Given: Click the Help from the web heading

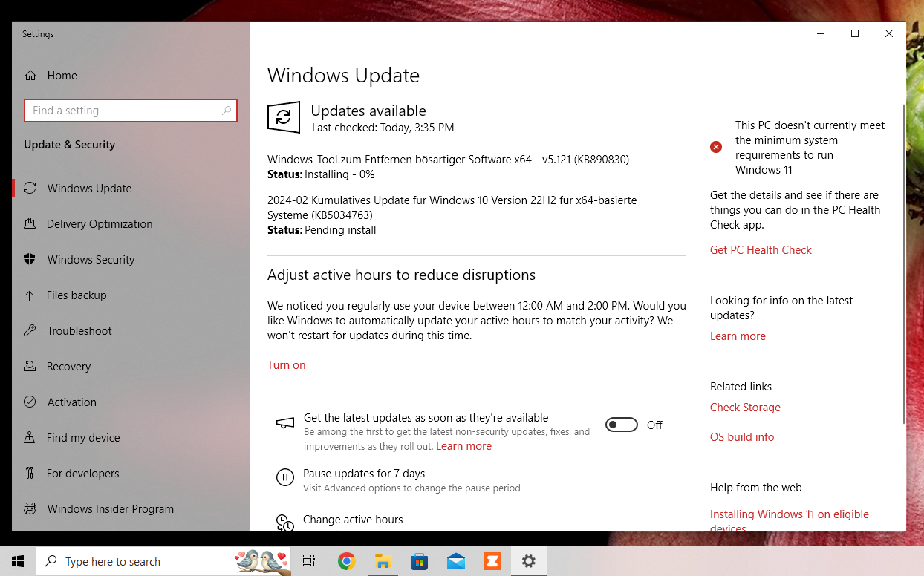Looking at the screenshot, I should click(x=756, y=488).
